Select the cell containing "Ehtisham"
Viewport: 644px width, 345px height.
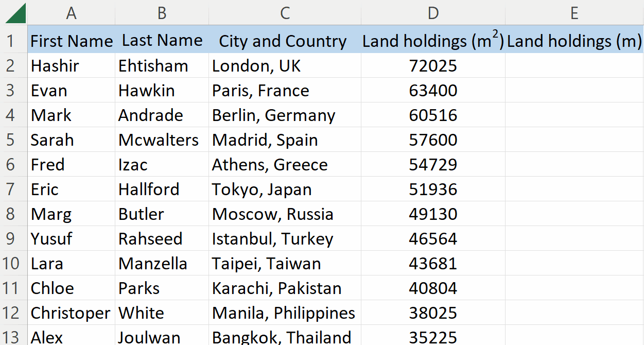click(x=162, y=65)
